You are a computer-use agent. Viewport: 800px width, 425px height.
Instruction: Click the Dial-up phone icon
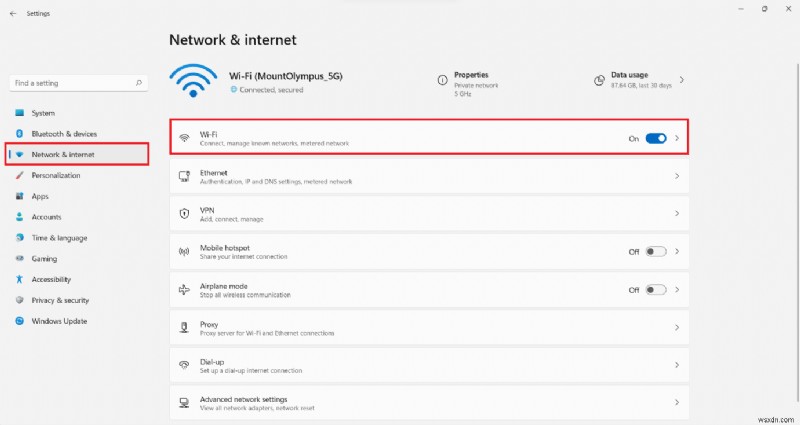point(184,365)
